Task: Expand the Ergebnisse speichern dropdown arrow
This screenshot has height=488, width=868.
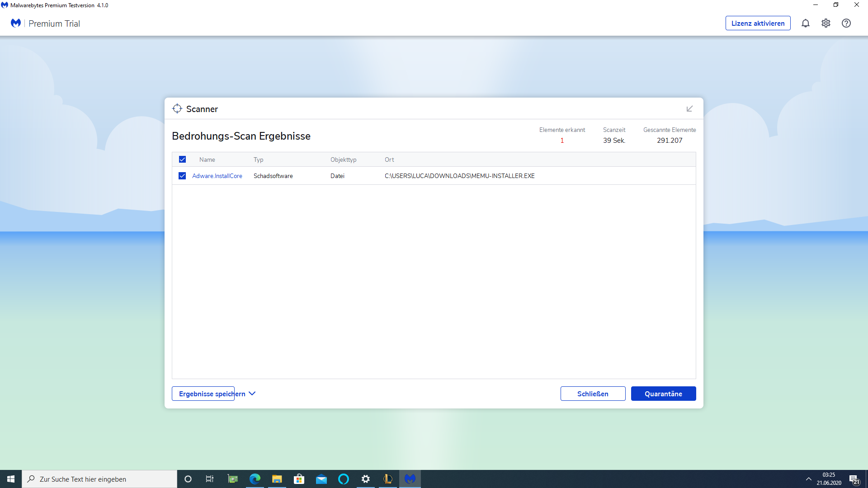Action: coord(252,394)
